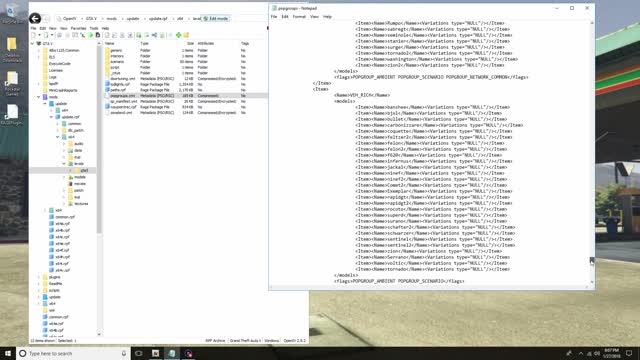
Task: Click the RPF Archive status bar entry
Action: (215, 340)
